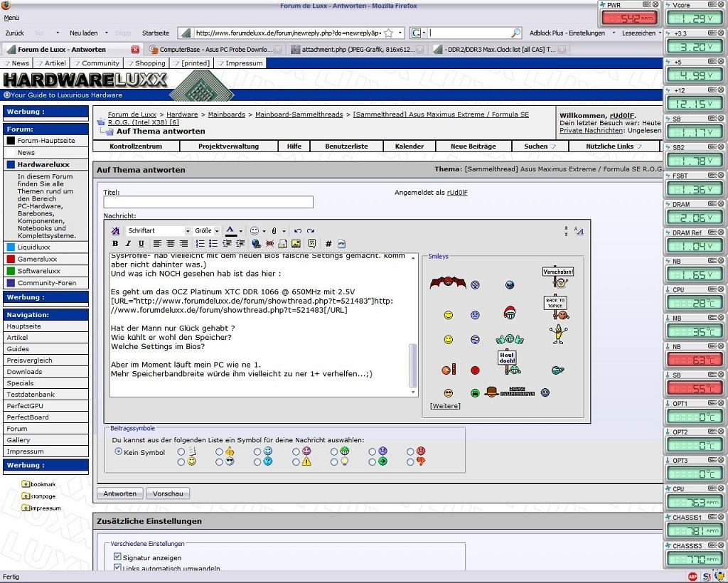Click the Antworten submit button

click(119, 493)
